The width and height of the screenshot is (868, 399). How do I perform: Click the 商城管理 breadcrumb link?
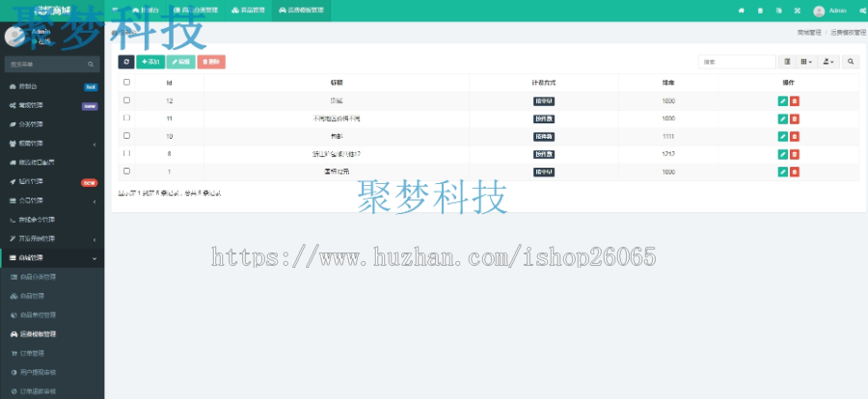point(809,33)
